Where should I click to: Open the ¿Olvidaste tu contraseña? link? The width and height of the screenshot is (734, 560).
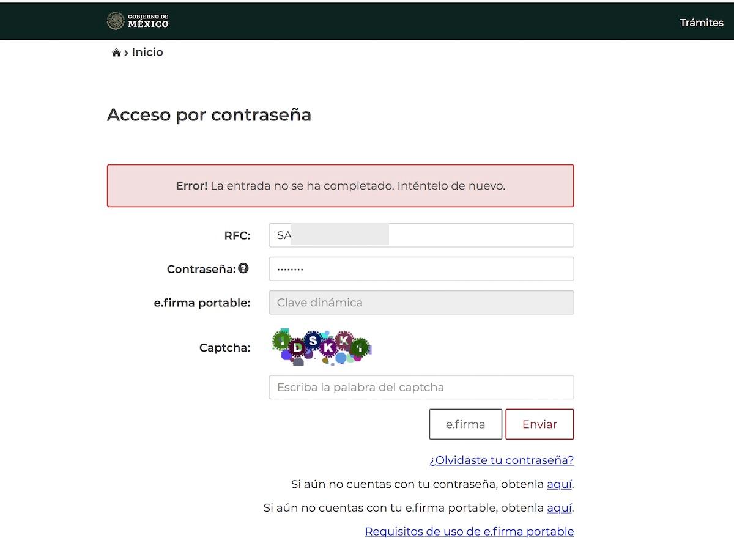coord(502,460)
